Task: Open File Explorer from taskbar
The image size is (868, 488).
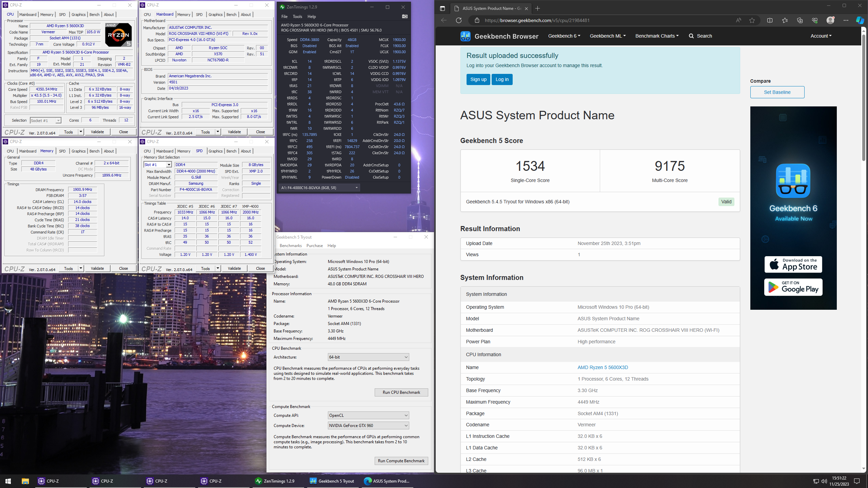Action: click(25, 481)
